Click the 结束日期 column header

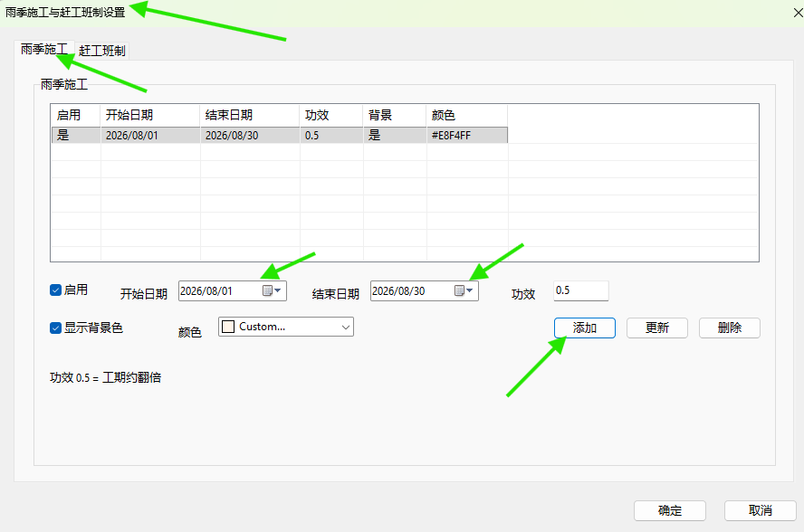coord(250,115)
